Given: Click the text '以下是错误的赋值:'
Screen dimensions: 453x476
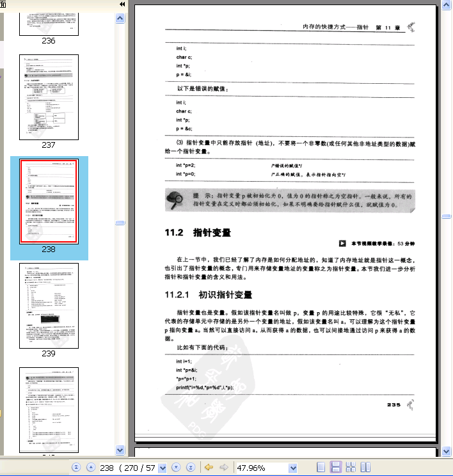Looking at the screenshot, I should (203, 89).
